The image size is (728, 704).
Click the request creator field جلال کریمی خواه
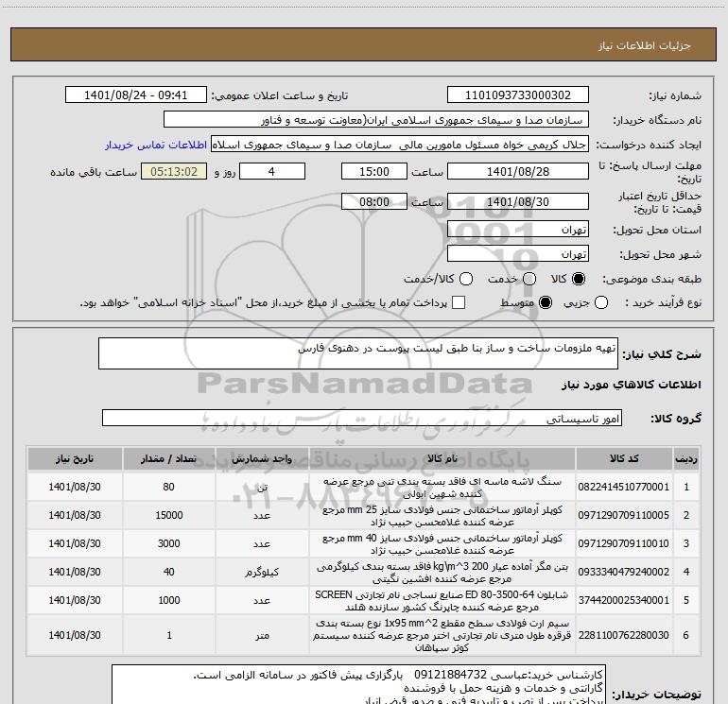coord(400,145)
